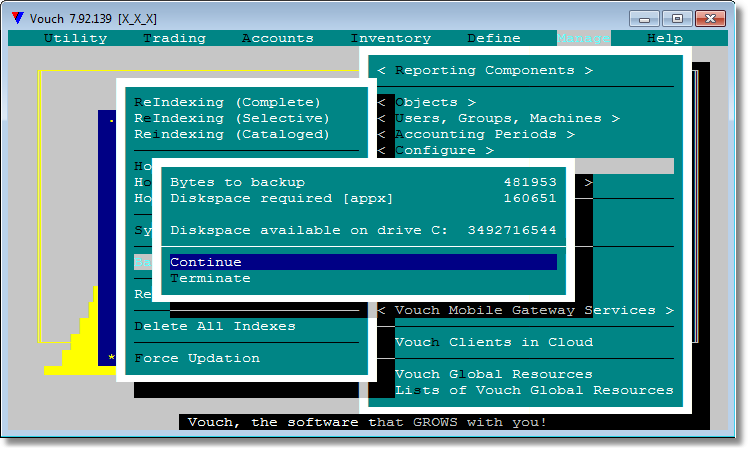
Task: Minimize the Vouch window
Action: coord(644,19)
